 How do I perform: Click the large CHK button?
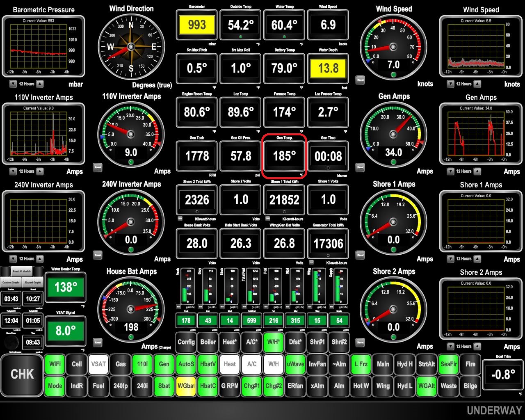tap(22, 374)
